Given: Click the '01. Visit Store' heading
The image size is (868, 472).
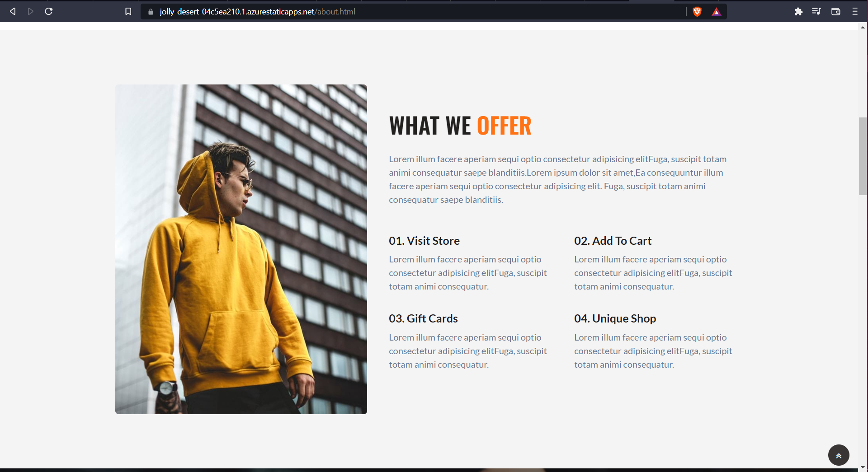Looking at the screenshot, I should pos(424,241).
